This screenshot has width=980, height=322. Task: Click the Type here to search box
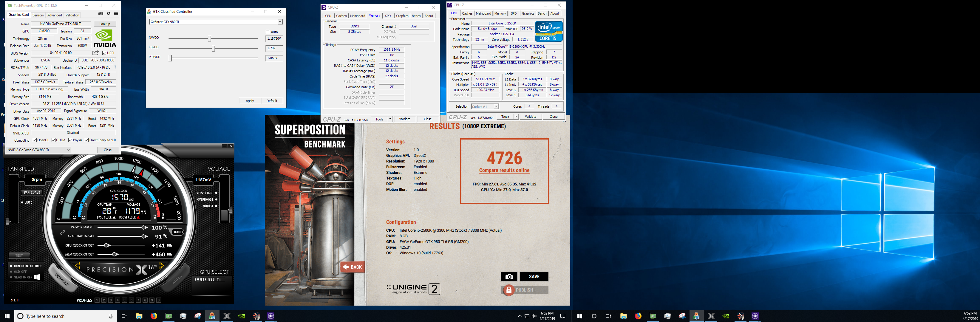tap(65, 316)
